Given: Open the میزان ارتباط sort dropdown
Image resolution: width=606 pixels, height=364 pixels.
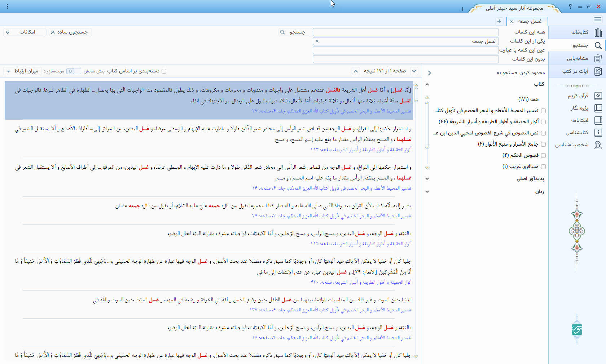Looking at the screenshot, I should [x=23, y=71].
